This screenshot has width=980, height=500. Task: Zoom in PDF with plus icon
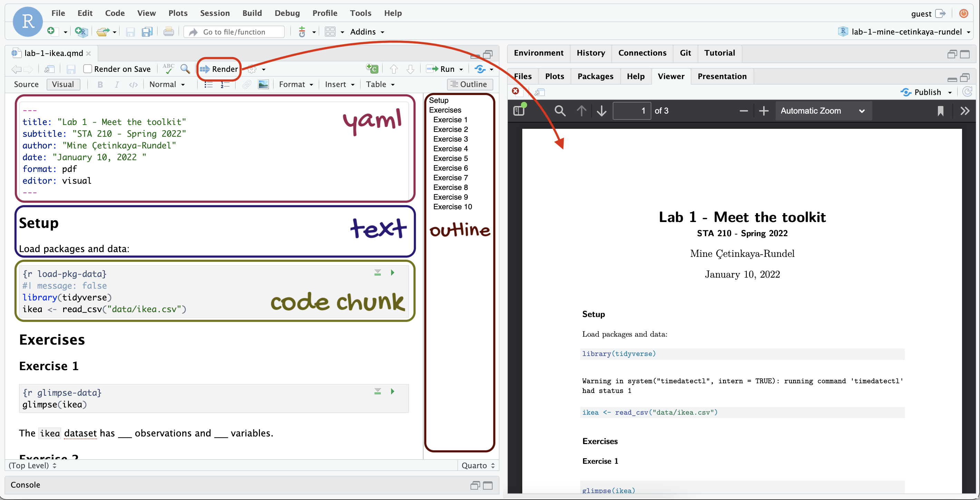764,111
